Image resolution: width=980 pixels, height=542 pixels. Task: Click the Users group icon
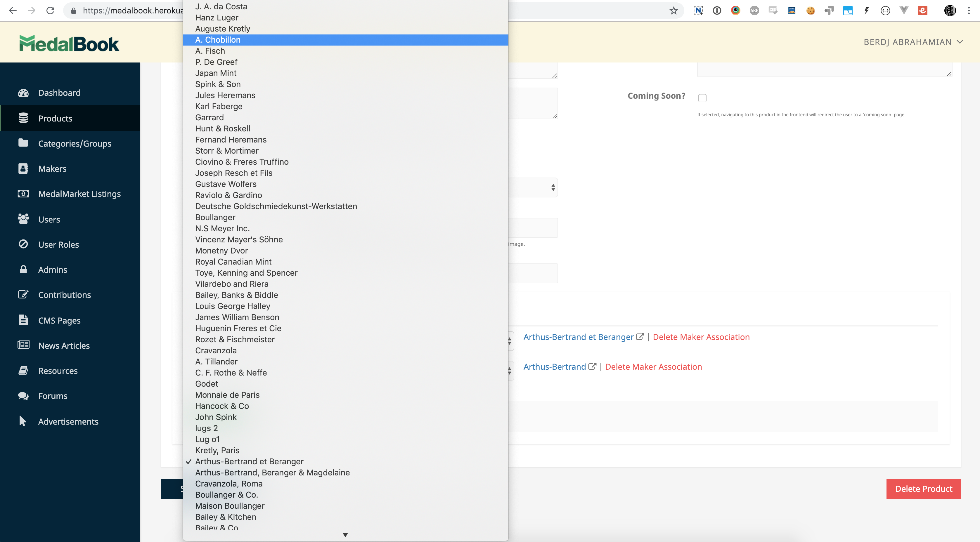pyautogui.click(x=23, y=219)
